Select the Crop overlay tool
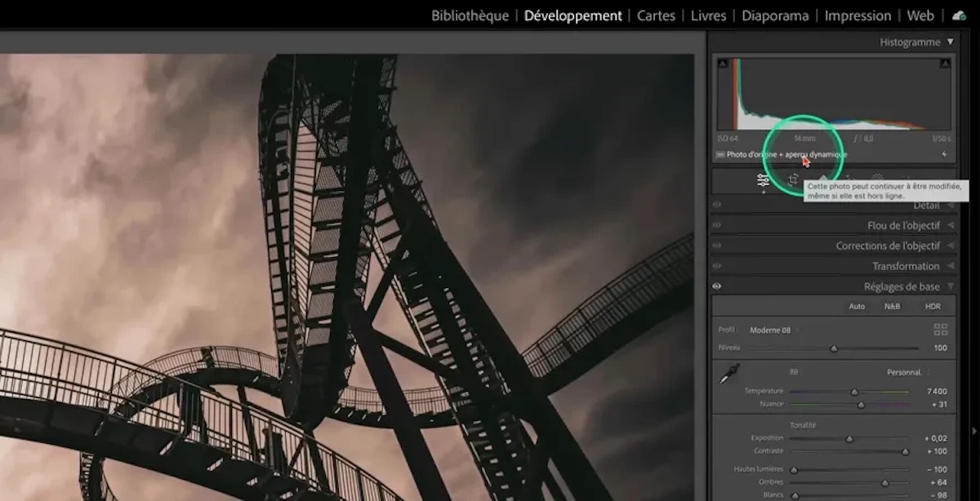The height and width of the screenshot is (501, 980). [793, 180]
